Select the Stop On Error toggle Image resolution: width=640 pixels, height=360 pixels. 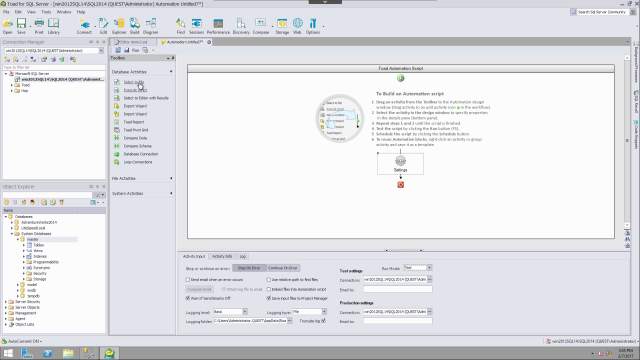249,268
